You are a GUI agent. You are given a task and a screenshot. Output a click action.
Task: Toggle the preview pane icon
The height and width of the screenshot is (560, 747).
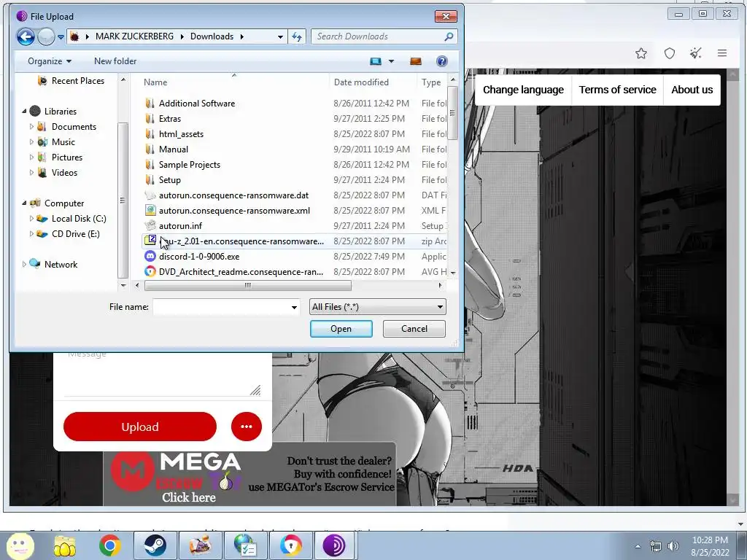tap(415, 61)
